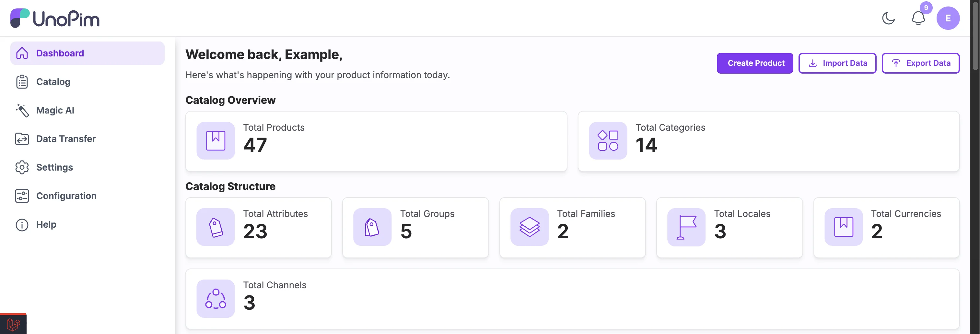Click the notification count badge 9
This screenshot has height=334, width=980.
coord(926,7)
